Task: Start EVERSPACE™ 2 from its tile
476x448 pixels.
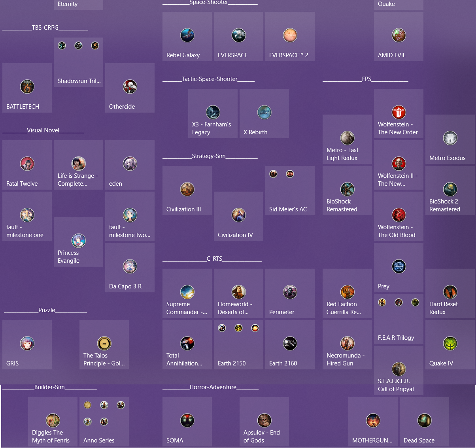Action: [290, 36]
